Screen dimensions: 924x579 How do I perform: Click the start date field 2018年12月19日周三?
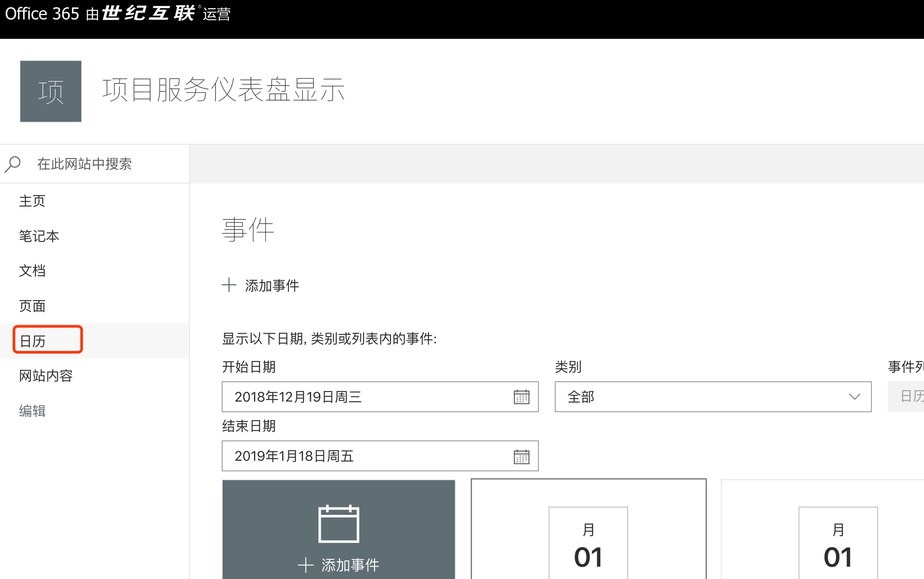point(380,397)
